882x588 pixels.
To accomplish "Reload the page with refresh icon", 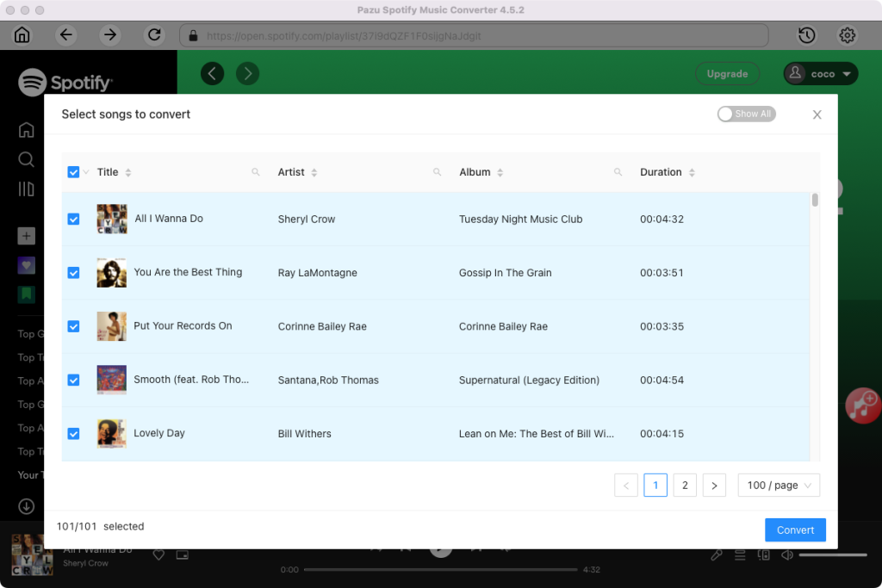I will click(154, 35).
